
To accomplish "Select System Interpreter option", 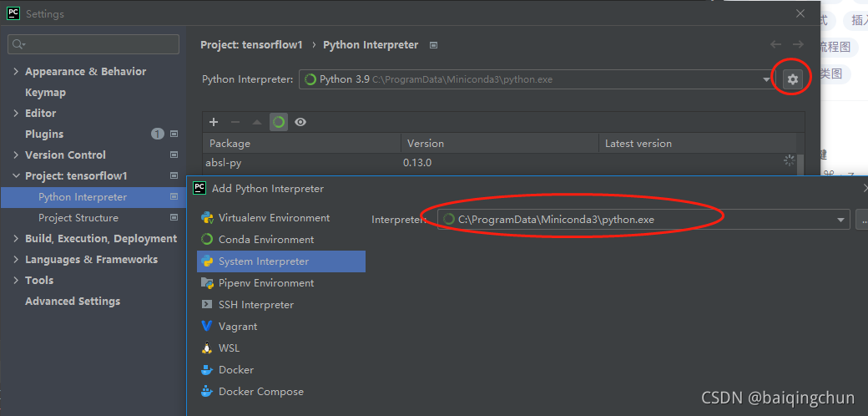I will click(x=281, y=261).
